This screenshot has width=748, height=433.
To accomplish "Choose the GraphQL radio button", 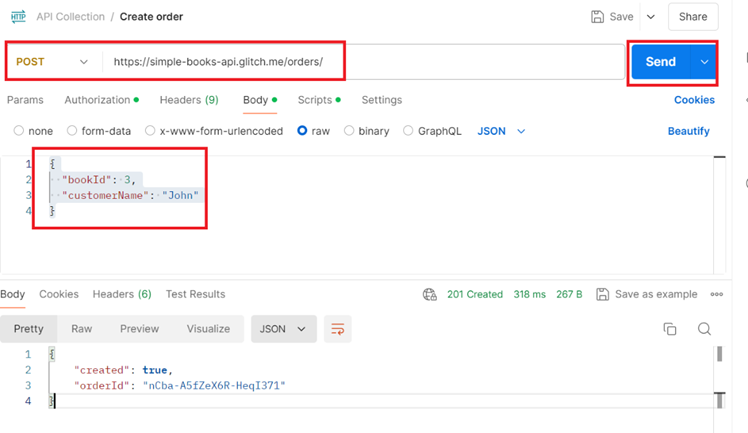I will pos(408,131).
